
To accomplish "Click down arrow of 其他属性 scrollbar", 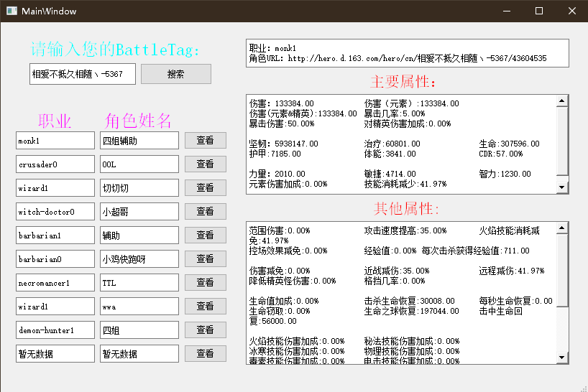I will [x=561, y=358].
